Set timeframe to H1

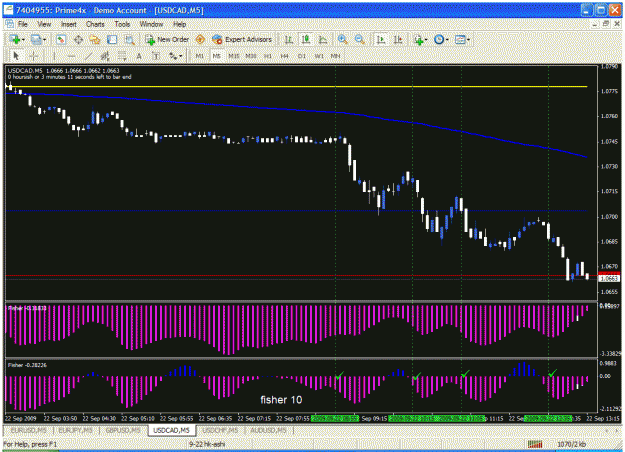click(267, 56)
